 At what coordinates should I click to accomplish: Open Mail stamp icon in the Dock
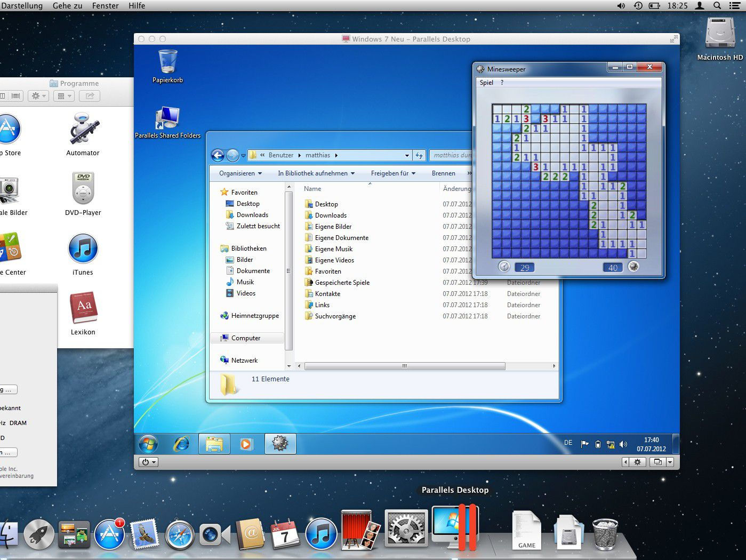point(145,534)
